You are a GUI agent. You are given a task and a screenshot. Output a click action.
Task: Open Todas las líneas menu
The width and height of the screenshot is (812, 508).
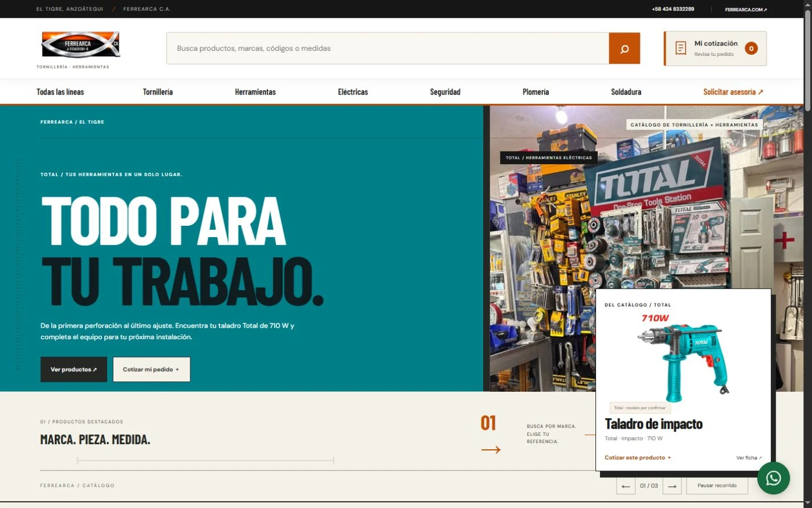tap(60, 92)
